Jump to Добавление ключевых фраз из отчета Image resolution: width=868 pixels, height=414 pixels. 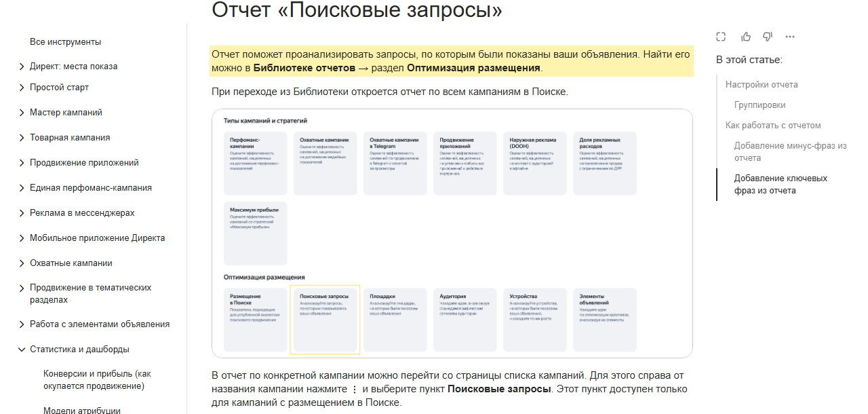[781, 185]
